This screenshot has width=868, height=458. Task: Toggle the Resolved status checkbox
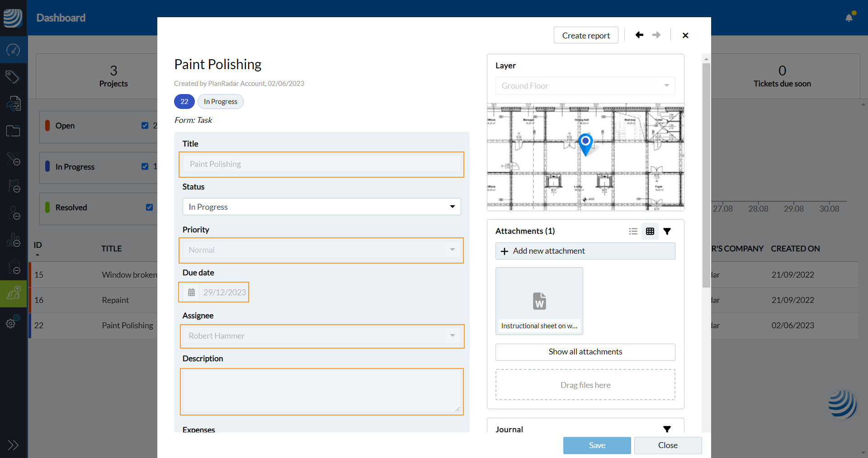tap(150, 208)
